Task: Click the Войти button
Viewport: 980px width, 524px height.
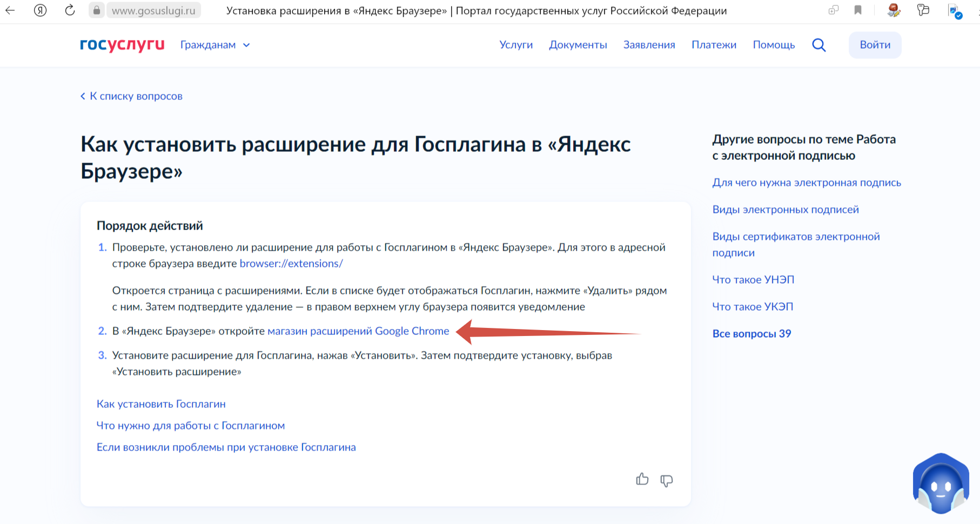Action: coord(875,45)
